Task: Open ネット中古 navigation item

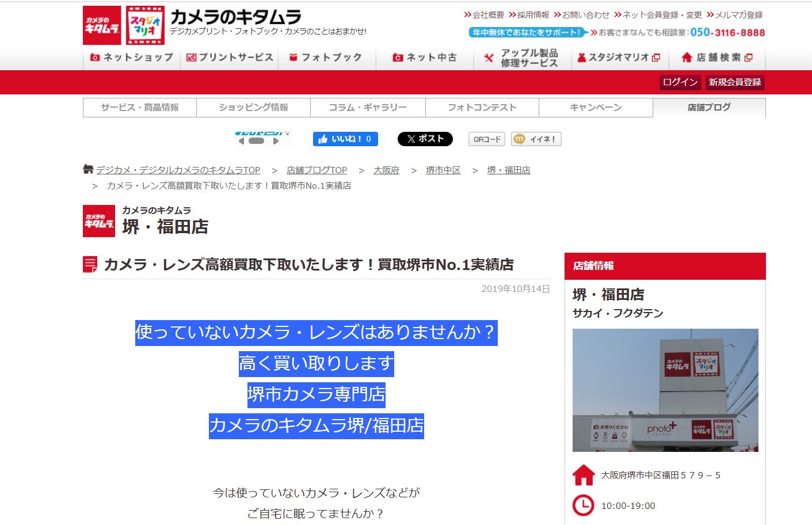Action: 425,58
